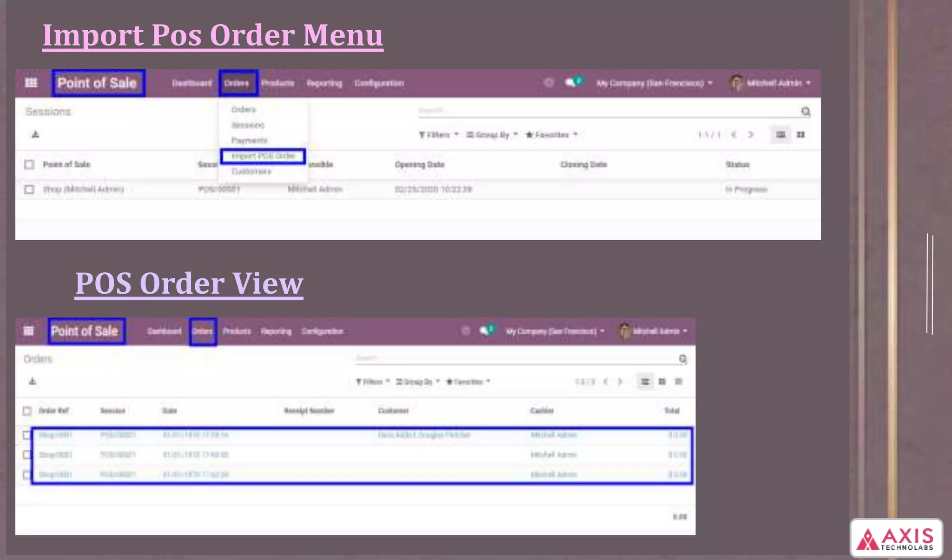Switch to list view in Orders screenshot
Viewport: 952px width, 560px height.
tap(645, 382)
